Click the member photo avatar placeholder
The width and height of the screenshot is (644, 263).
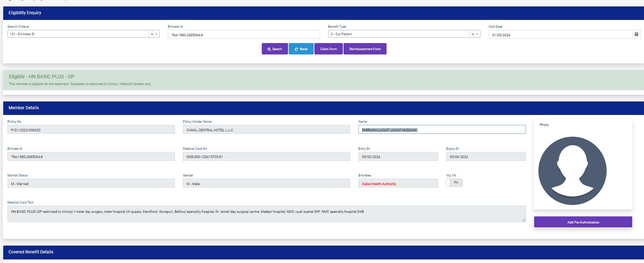(572, 171)
